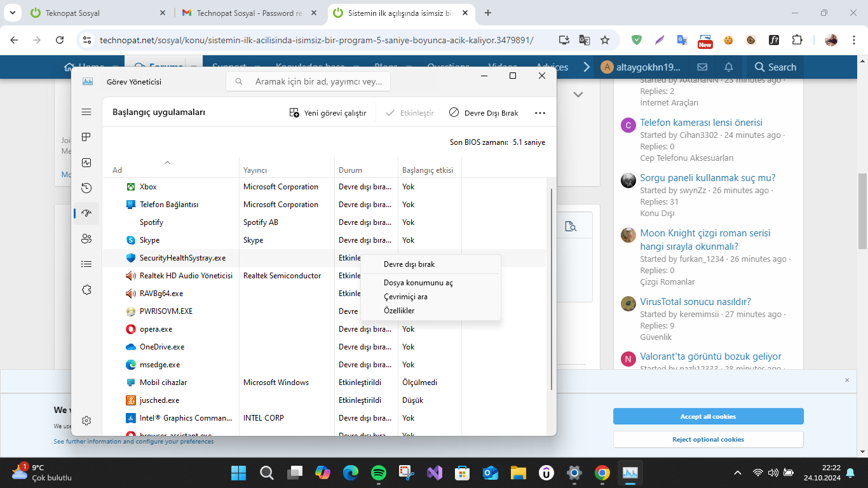Click the Chrome address bar URL
The image size is (868, 488).
(x=316, y=40)
